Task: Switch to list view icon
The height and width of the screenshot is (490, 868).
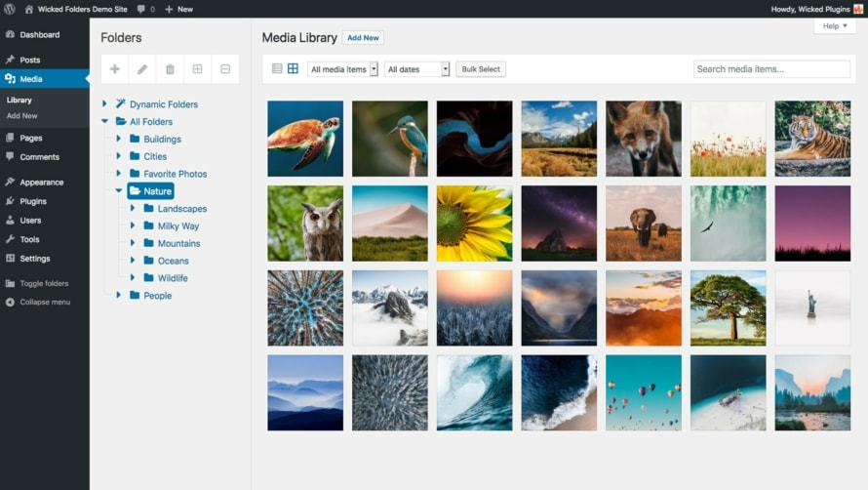Action: 277,68
